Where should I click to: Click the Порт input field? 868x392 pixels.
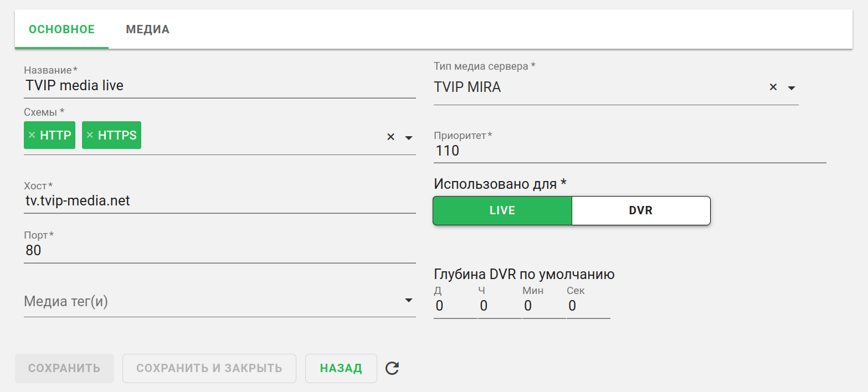pos(219,251)
